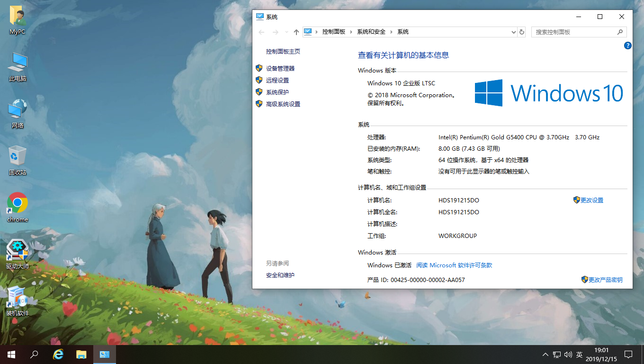The height and width of the screenshot is (364, 644).
Task: Expand the address bar history dropdown
Action: (x=514, y=32)
